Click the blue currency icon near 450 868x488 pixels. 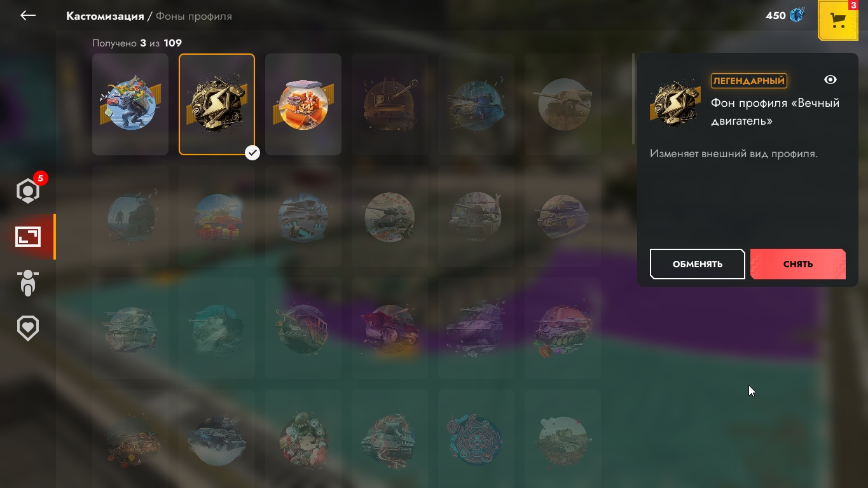(797, 15)
